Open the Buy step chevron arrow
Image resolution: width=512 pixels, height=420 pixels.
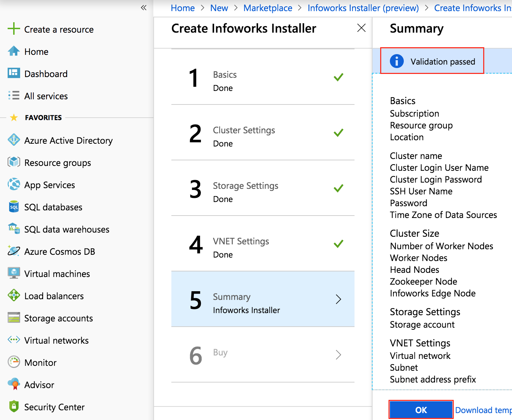(339, 355)
